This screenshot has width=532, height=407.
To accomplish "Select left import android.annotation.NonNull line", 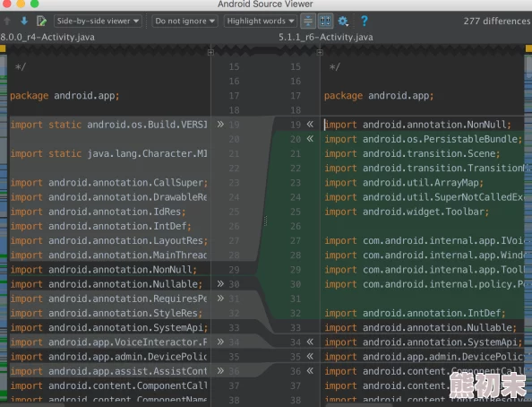I will 104,270.
